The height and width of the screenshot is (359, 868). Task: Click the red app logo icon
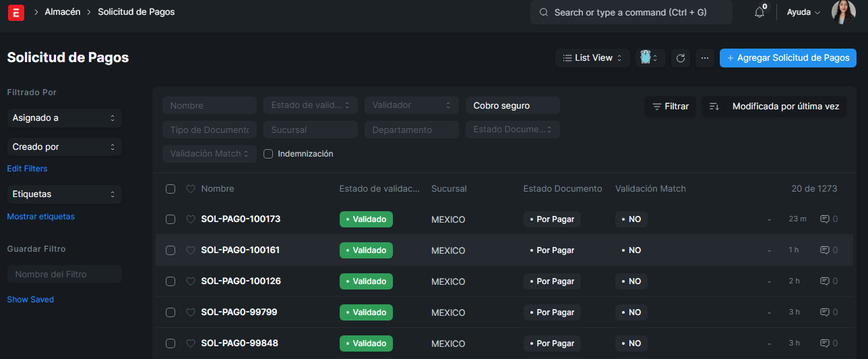click(15, 12)
